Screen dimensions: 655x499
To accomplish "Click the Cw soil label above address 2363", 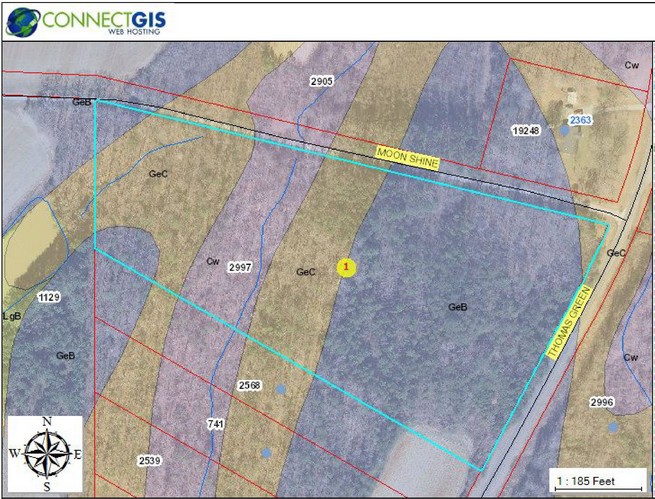I will pyautogui.click(x=632, y=65).
